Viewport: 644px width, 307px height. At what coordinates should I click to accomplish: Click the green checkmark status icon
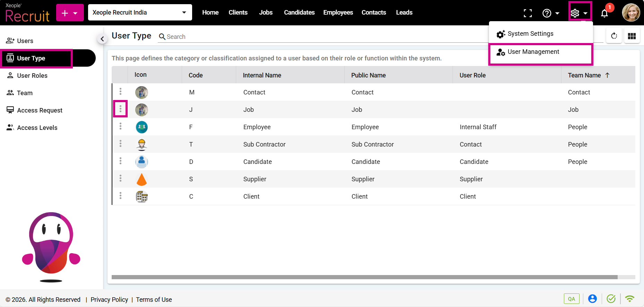pyautogui.click(x=611, y=299)
